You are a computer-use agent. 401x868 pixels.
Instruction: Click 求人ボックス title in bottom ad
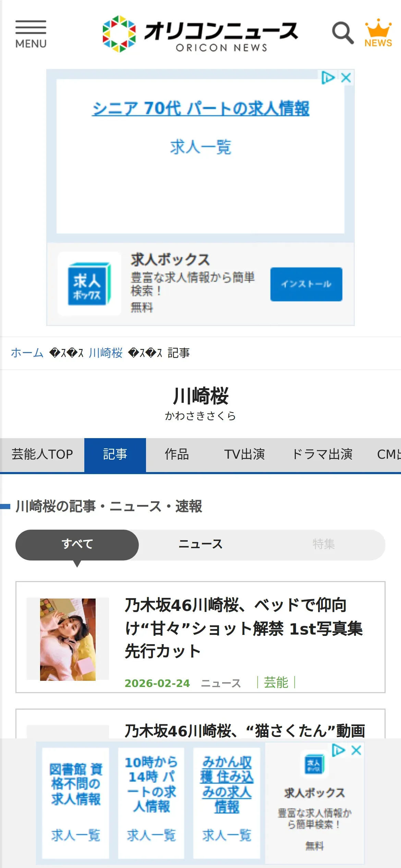(x=314, y=793)
